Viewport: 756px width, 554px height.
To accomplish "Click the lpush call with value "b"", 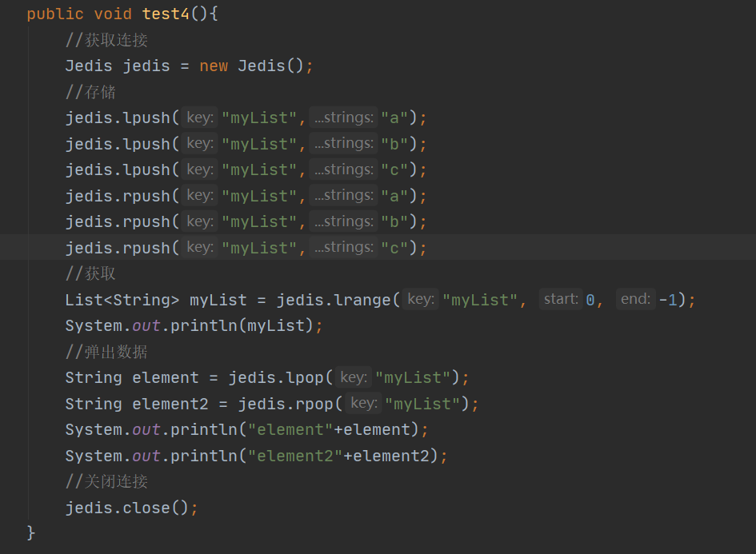I will pyautogui.click(x=246, y=144).
